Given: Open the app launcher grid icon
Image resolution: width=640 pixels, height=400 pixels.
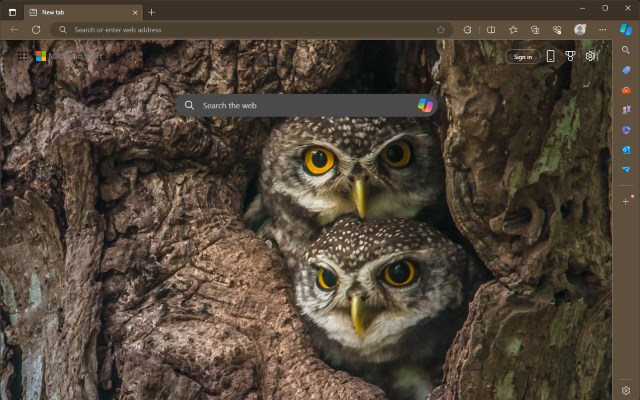Looking at the screenshot, I should pos(22,56).
